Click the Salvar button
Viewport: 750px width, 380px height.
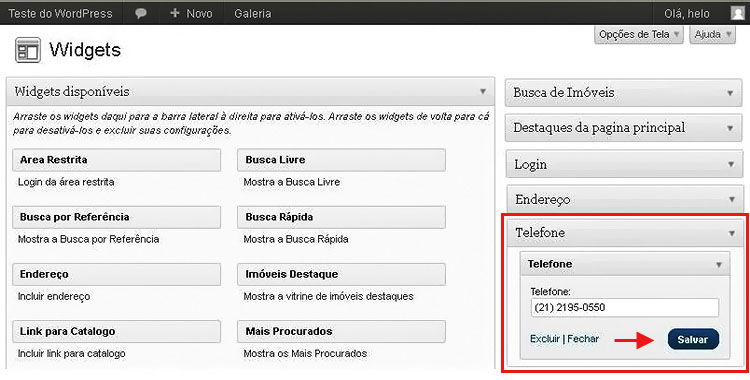coord(694,339)
